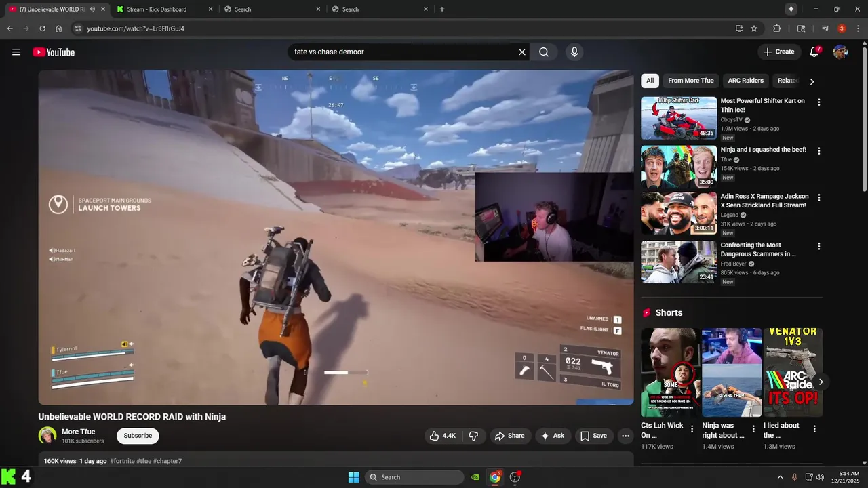Open a new browser tab
The height and width of the screenshot is (488, 868).
(x=442, y=9)
